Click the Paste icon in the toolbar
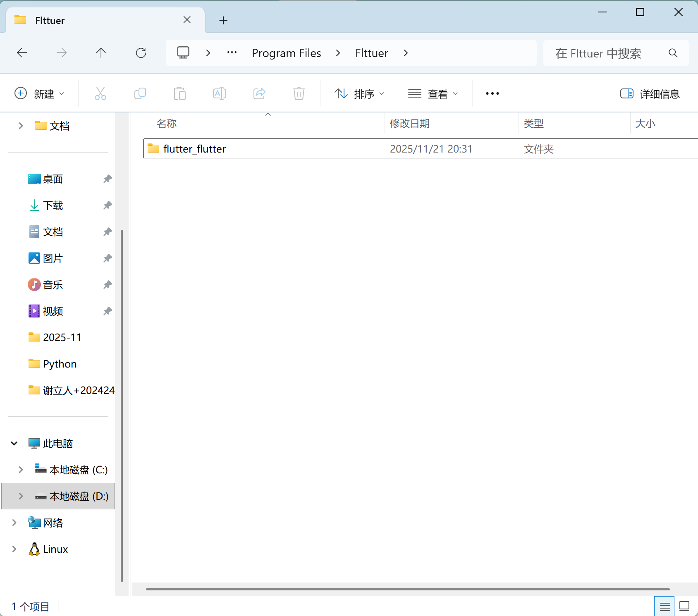This screenshot has width=698, height=616. (180, 93)
